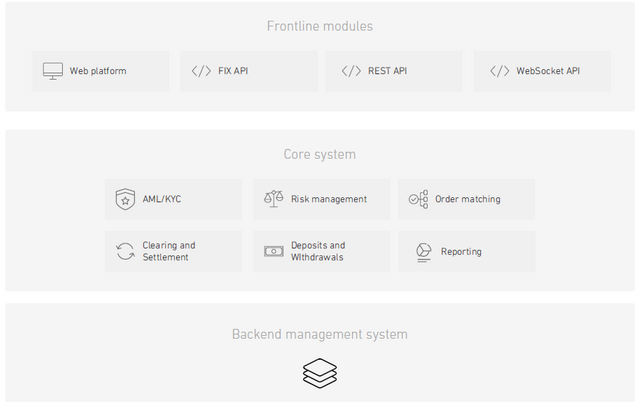640x407 pixels.
Task: Click the Order matching nodes icon
Action: 418,199
